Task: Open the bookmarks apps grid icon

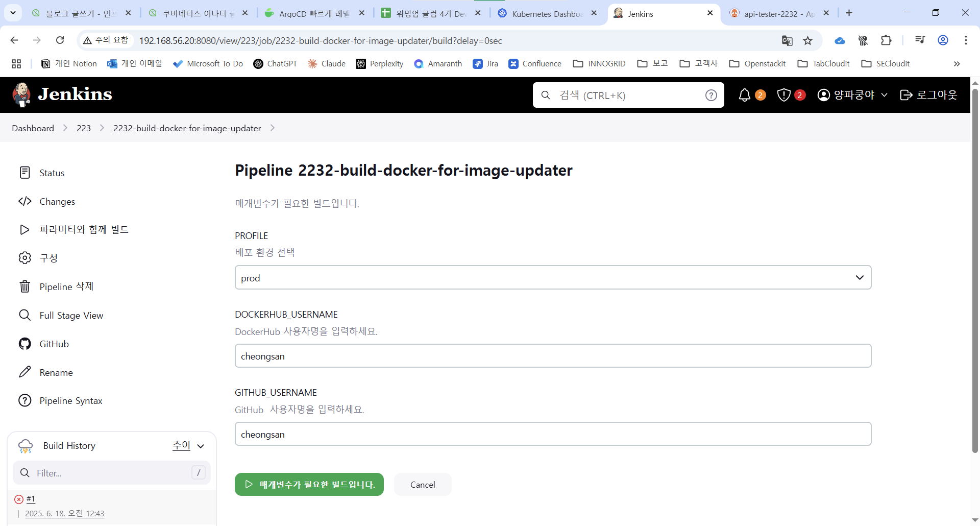Action: tap(16, 63)
